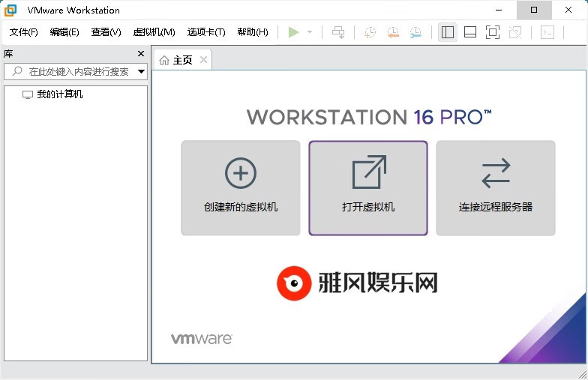This screenshot has height=380, width=588.
Task: Open the 文件(F) menu
Action: tap(24, 32)
